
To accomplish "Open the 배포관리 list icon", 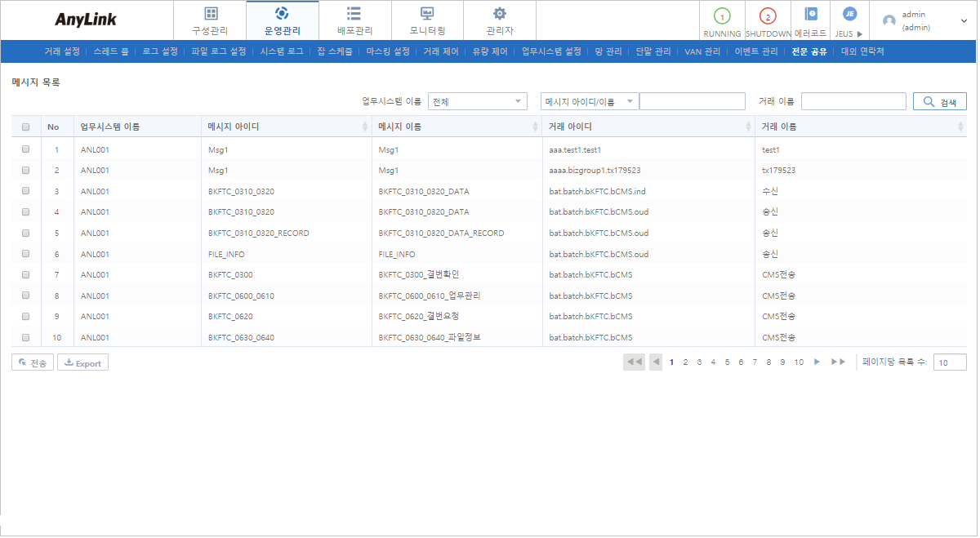I will click(354, 13).
